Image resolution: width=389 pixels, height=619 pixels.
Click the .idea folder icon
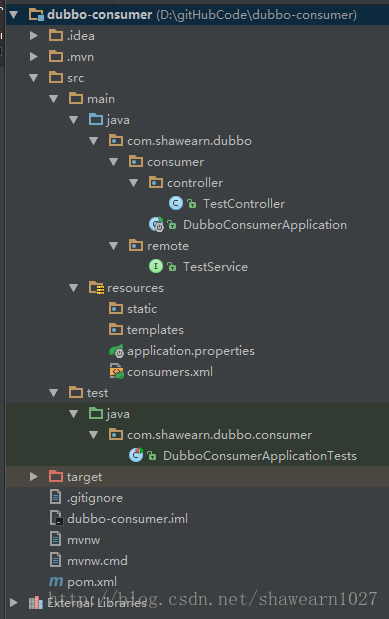[56, 36]
